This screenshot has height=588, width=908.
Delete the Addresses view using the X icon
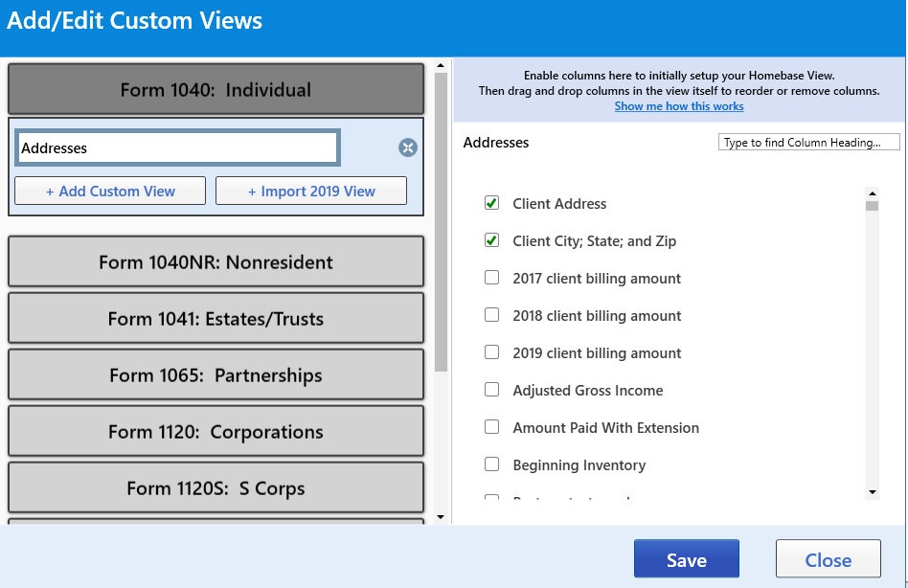point(408,147)
